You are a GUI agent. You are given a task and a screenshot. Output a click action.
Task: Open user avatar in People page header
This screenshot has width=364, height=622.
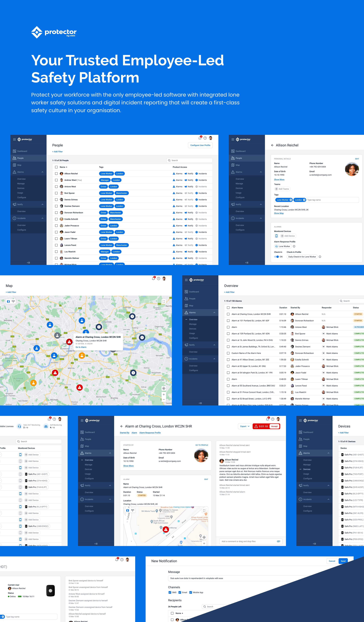[211, 138]
